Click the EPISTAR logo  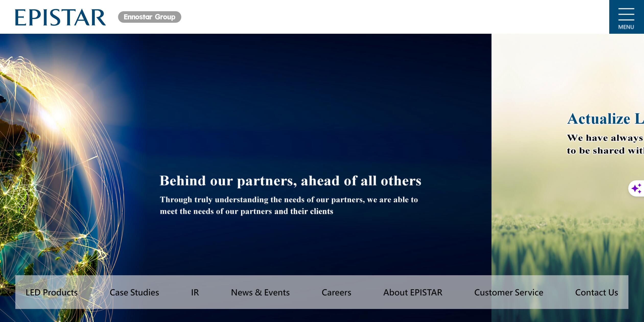60,17
